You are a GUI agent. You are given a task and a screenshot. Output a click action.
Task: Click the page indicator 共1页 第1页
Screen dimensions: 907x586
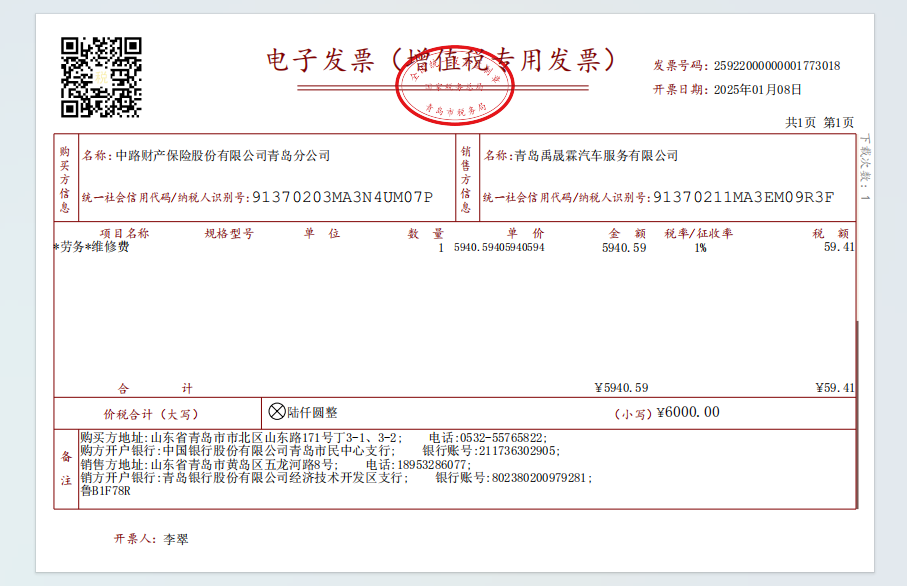click(x=820, y=122)
